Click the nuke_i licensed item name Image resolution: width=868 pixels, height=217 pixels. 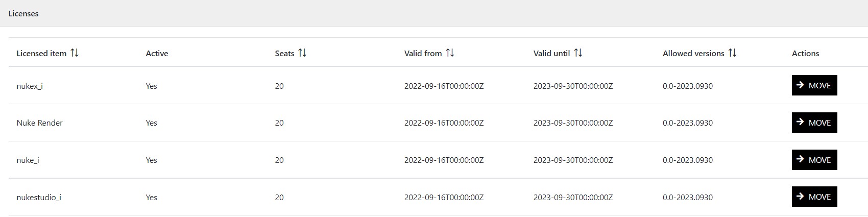click(28, 160)
